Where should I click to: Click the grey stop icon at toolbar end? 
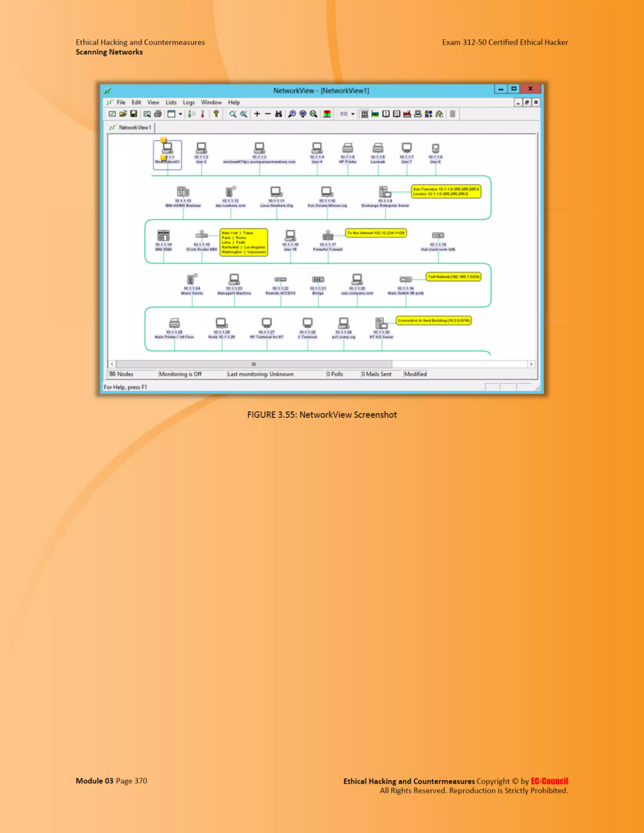[452, 114]
